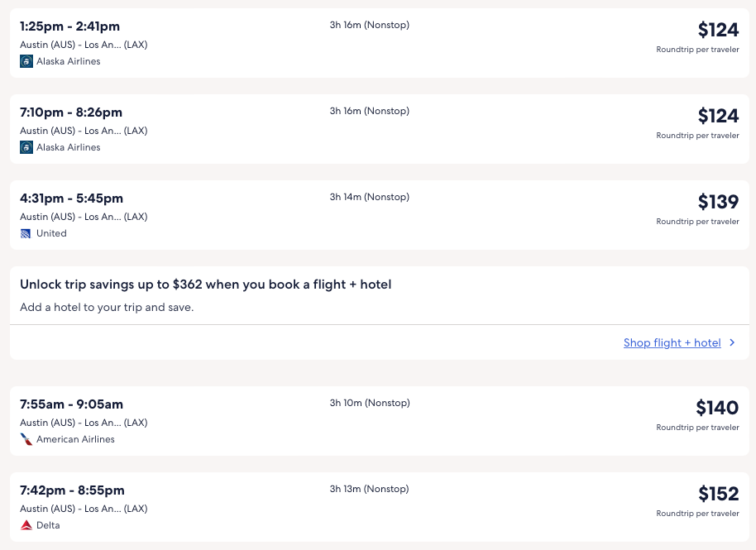Click the Unlock trip savings heading
The width and height of the screenshot is (756, 550).
[205, 285]
